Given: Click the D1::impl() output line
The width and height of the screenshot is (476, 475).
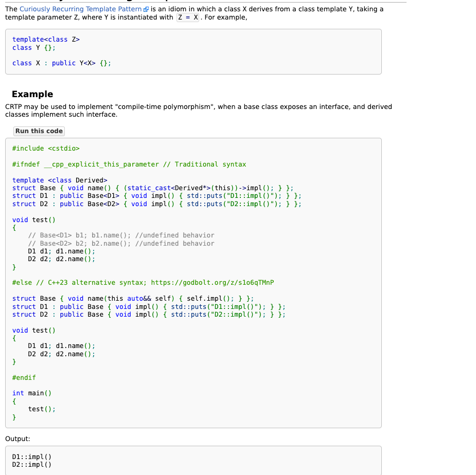Looking at the screenshot, I should click(x=31, y=457).
